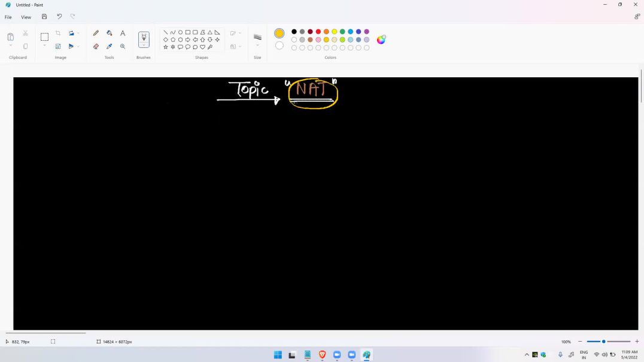The width and height of the screenshot is (644, 362).
Task: Select the Pencil tool
Action: pos(96,33)
